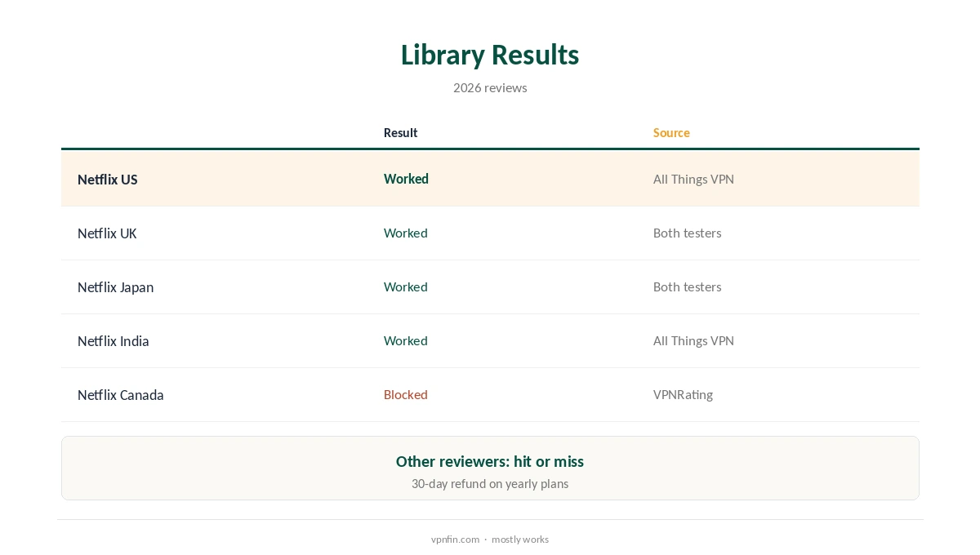Select the "Netflix UK" row label
Screen dimensions: 980x555
pyautogui.click(x=107, y=233)
